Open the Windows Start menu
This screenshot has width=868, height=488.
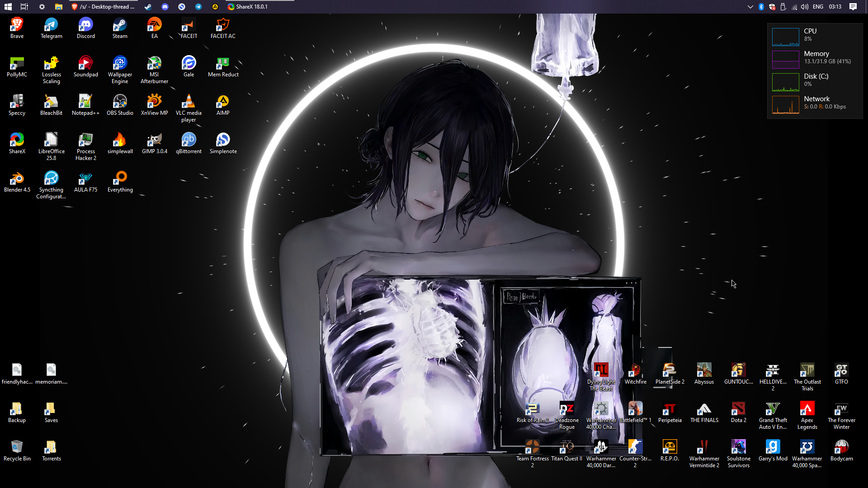[8, 7]
